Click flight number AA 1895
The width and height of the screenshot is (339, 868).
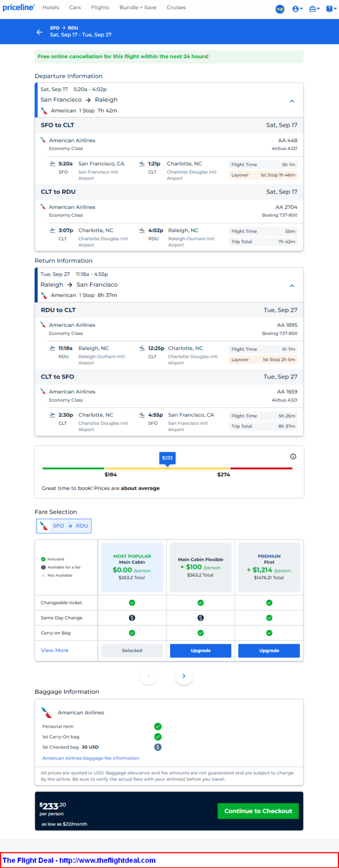point(287,325)
